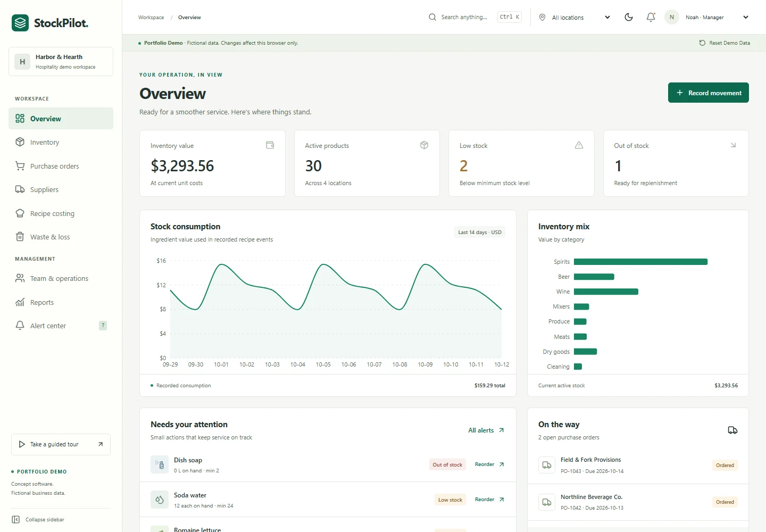Open the Reports page
The height and width of the screenshot is (532, 766).
click(61, 302)
